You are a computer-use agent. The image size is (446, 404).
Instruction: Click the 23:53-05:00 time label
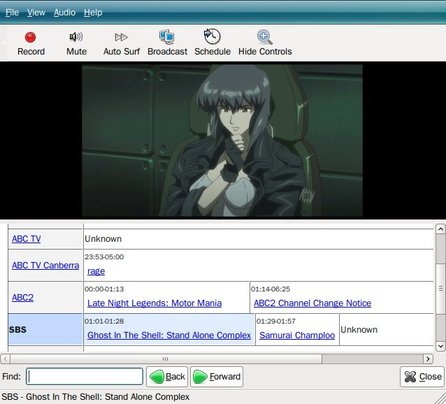tap(104, 257)
